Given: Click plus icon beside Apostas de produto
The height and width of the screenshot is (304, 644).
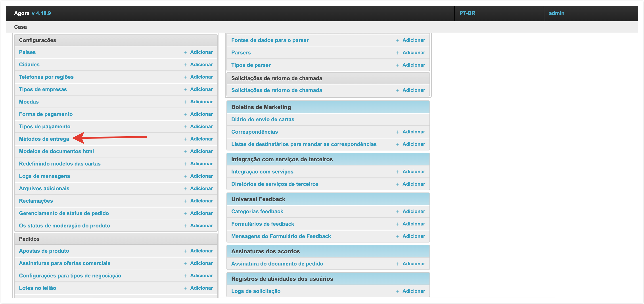Looking at the screenshot, I should (x=185, y=251).
